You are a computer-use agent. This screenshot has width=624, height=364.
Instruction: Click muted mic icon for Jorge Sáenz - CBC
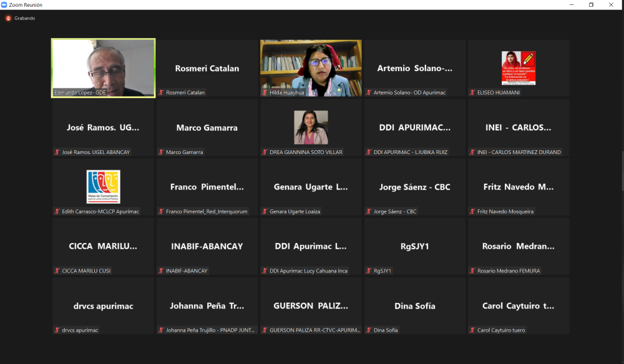pos(369,212)
